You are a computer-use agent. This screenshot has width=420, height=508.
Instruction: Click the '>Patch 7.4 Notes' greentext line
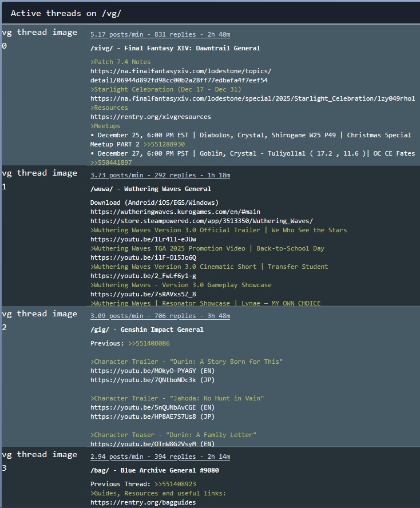pyautogui.click(x=121, y=62)
